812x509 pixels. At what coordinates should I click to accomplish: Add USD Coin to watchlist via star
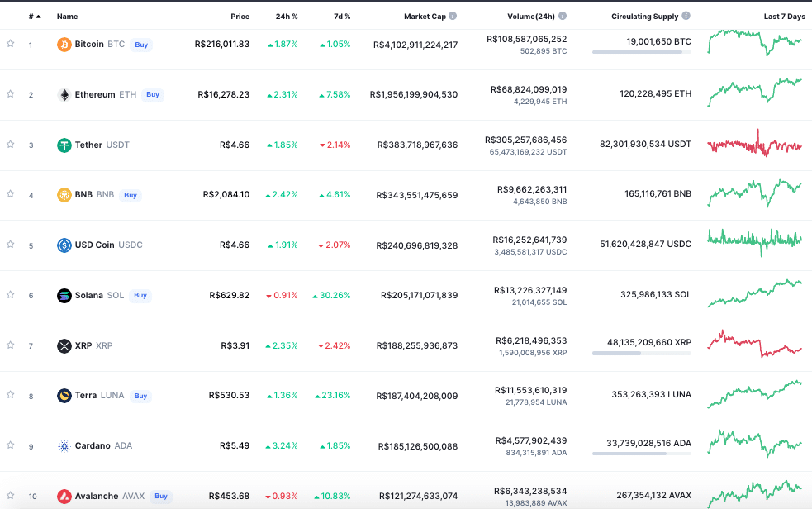point(11,244)
